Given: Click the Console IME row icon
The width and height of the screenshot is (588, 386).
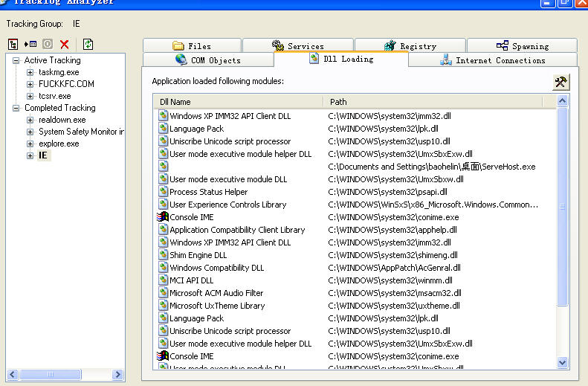Looking at the screenshot, I should coord(163,217).
